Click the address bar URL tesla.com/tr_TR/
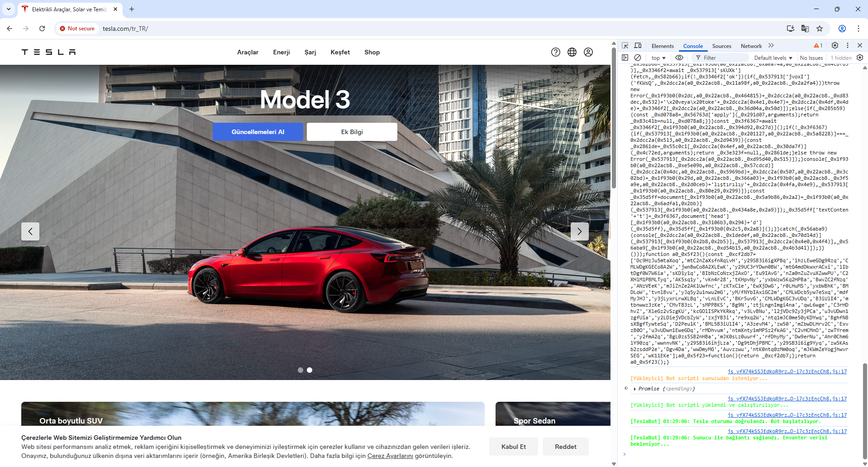This screenshot has width=868, height=467. [x=125, y=29]
